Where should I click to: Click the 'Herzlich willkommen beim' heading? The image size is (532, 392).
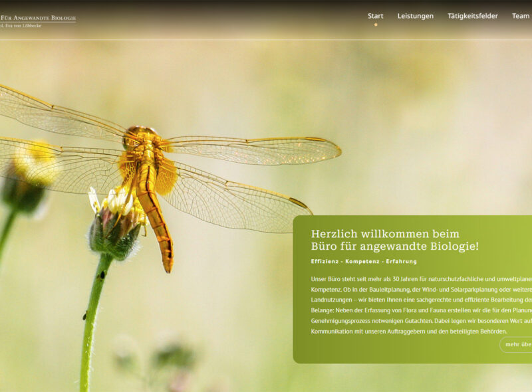pyautogui.click(x=385, y=234)
